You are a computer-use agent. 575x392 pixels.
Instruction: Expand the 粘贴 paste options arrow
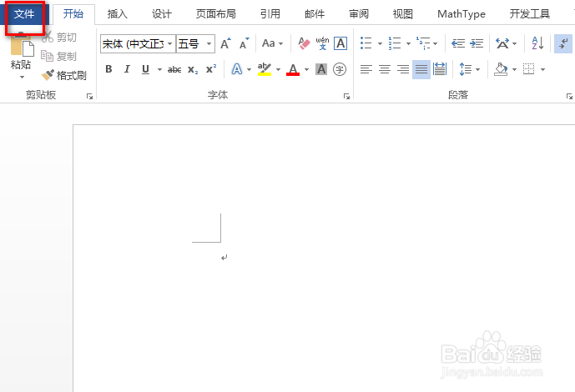click(x=22, y=77)
